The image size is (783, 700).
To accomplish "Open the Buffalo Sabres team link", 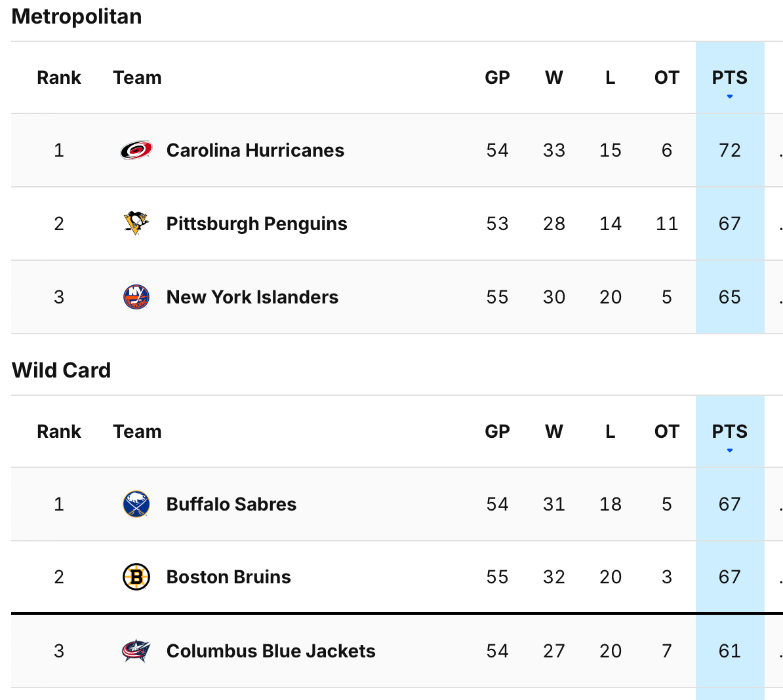I will [231, 504].
